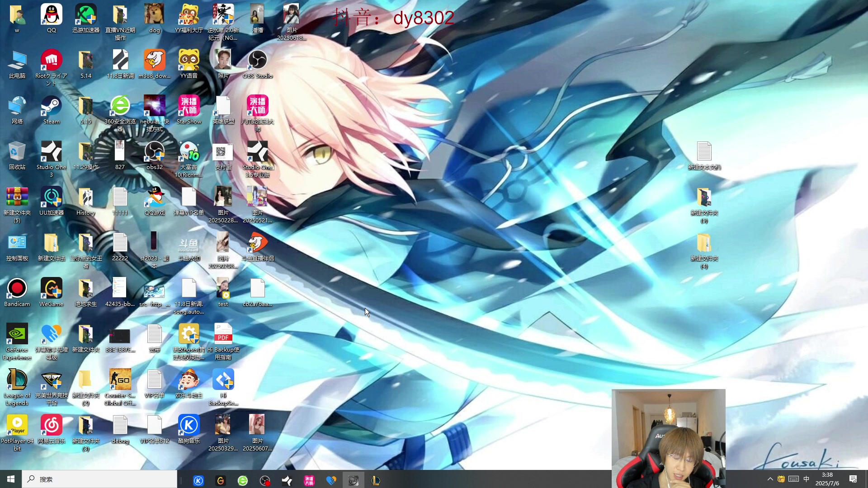
Task: Open 酷狗 K icon in taskbar
Action: (x=198, y=480)
